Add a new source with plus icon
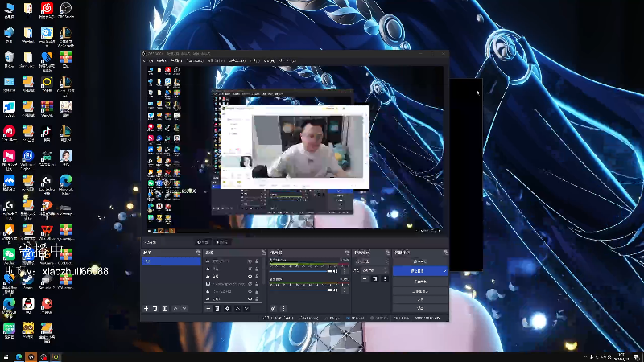 pyautogui.click(x=208, y=308)
